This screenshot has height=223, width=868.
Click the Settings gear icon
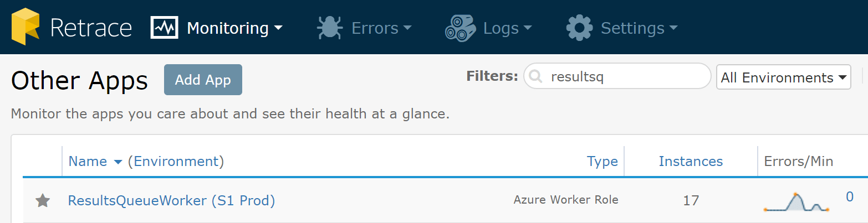[x=579, y=27]
